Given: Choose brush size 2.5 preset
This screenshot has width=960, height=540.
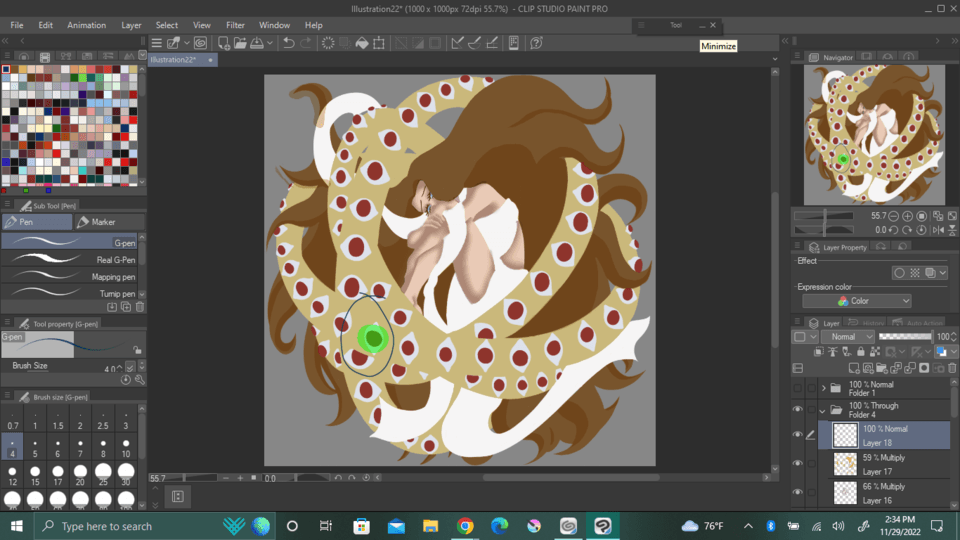Looking at the screenshot, I should [103, 421].
